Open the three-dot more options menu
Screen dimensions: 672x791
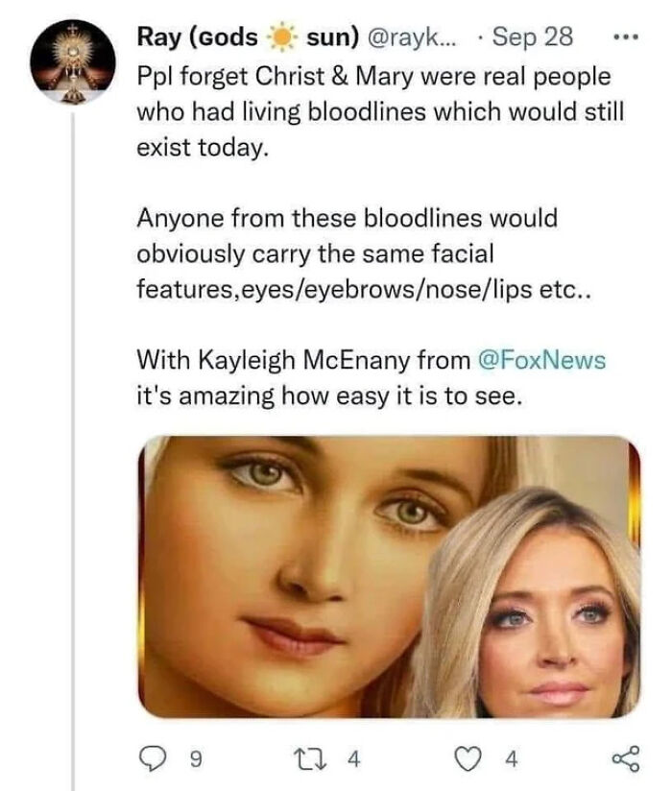pyautogui.click(x=624, y=37)
